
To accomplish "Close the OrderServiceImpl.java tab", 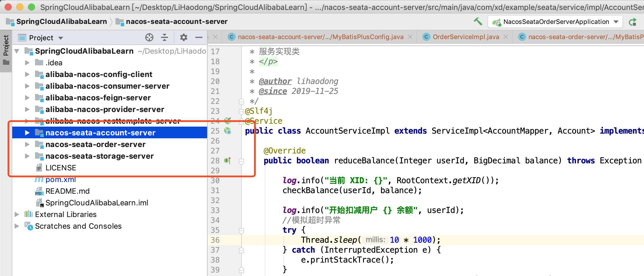I will coord(506,37).
